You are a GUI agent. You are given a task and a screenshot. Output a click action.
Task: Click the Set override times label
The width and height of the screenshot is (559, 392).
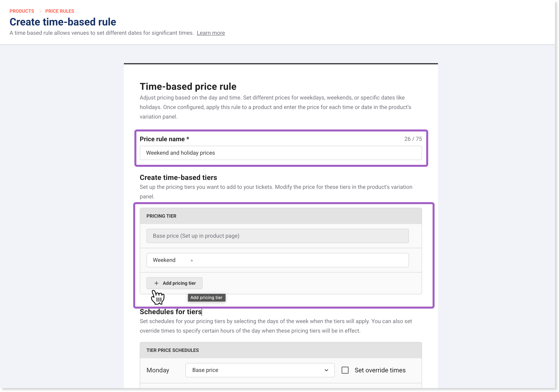pyautogui.click(x=380, y=370)
